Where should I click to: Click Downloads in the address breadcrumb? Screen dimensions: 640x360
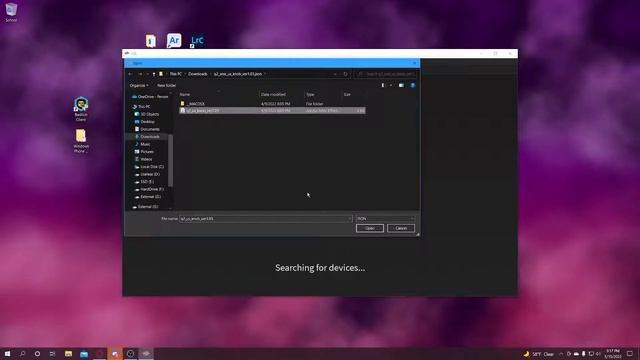(x=198, y=74)
